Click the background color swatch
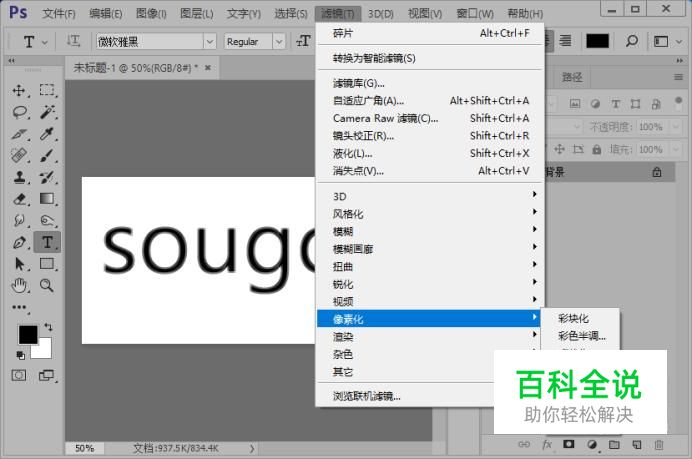Image resolution: width=692 pixels, height=459 pixels. coord(45,350)
